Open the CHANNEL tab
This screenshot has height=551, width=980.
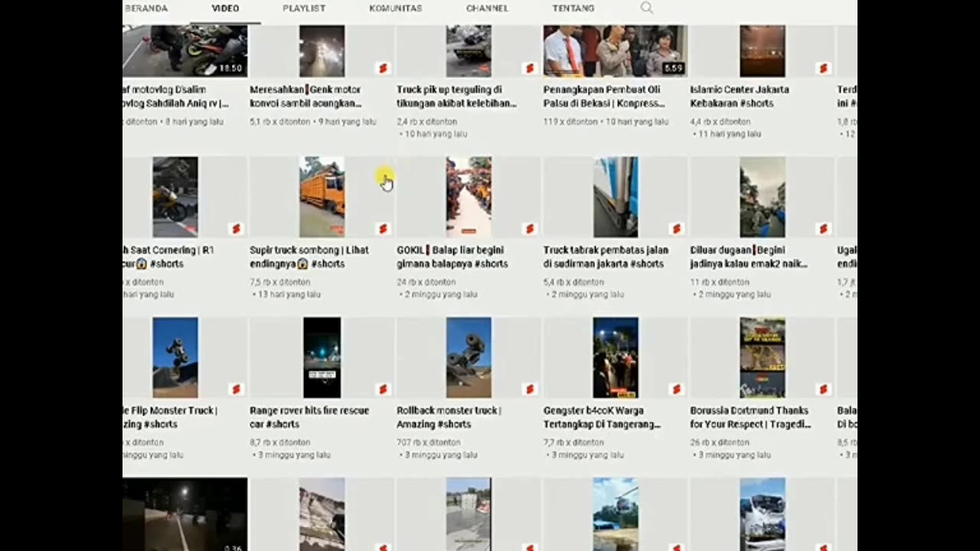pos(487,8)
